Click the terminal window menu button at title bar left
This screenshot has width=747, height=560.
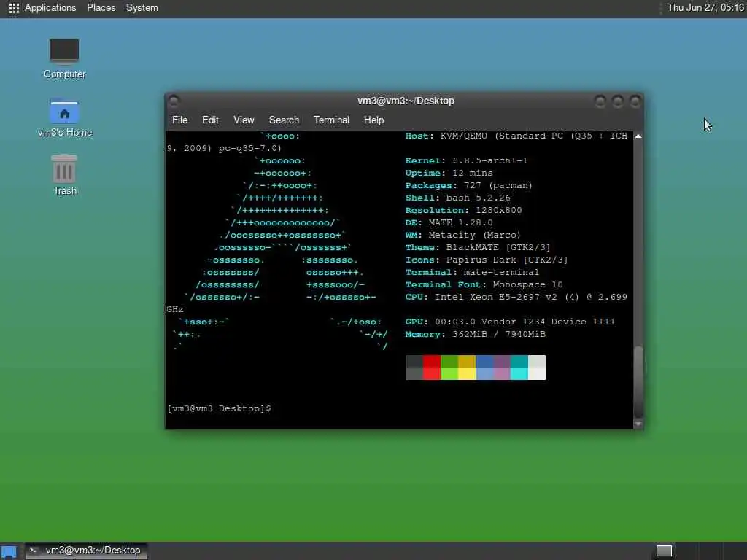coord(174,101)
